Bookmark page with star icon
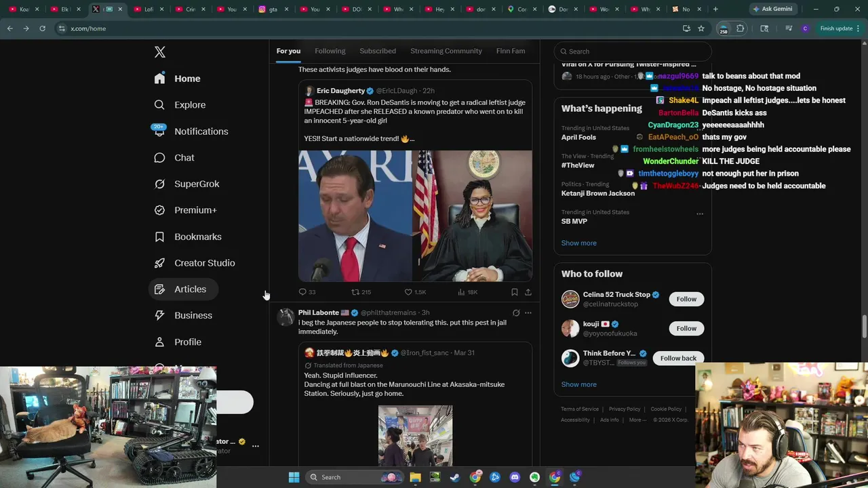This screenshot has height=488, width=868. pos(701,28)
